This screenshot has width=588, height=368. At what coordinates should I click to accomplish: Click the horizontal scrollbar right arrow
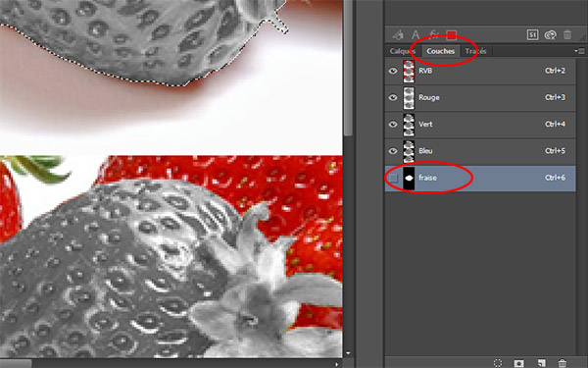(x=337, y=363)
